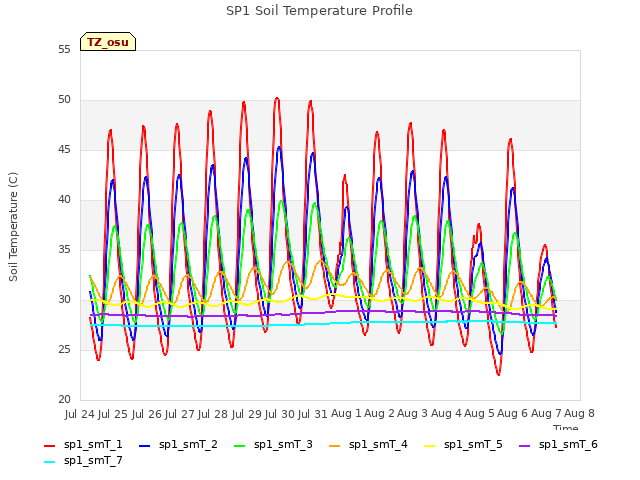
Task: Click the Aug 1 x-axis date label
Action: tap(346, 414)
